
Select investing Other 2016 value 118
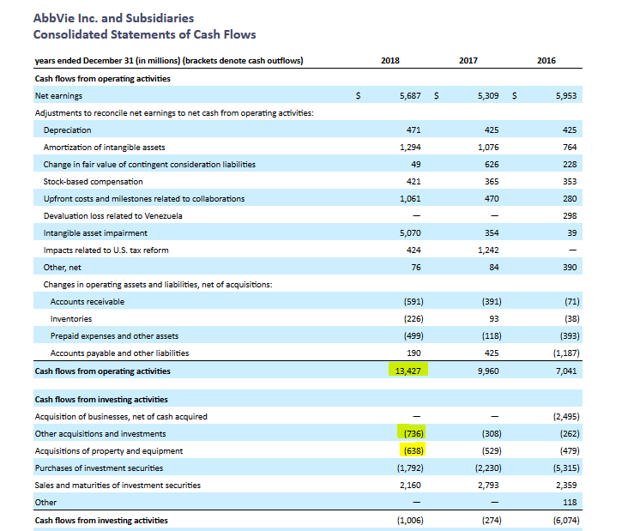coord(570,502)
